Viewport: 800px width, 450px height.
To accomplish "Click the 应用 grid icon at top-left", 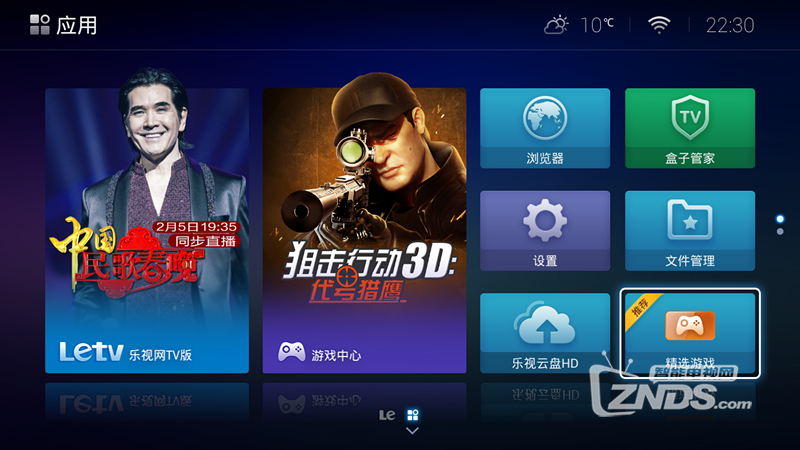I will pos(40,24).
